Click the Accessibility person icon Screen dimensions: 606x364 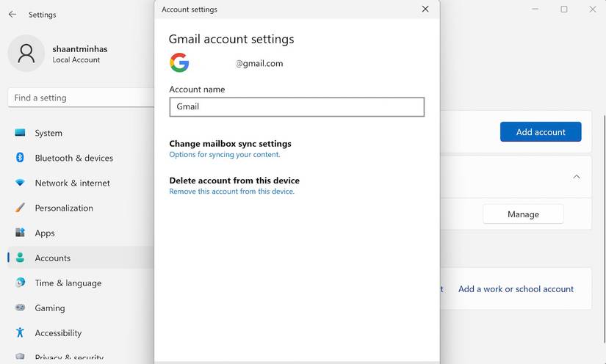click(20, 332)
